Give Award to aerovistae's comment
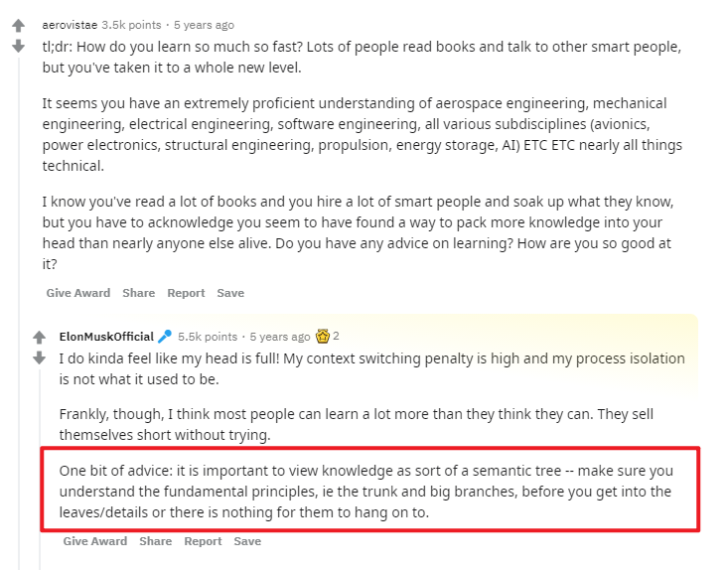 click(78, 293)
